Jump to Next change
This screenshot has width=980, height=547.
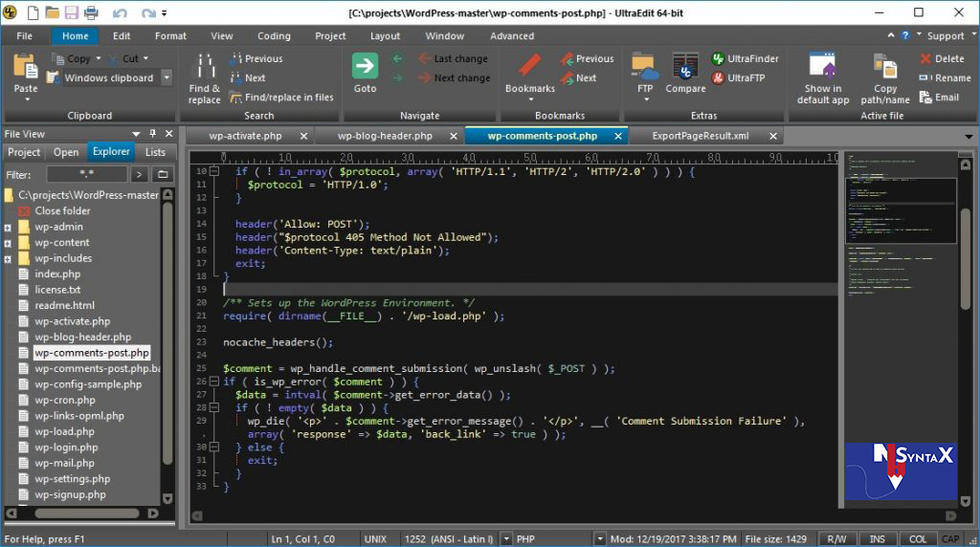click(x=454, y=77)
